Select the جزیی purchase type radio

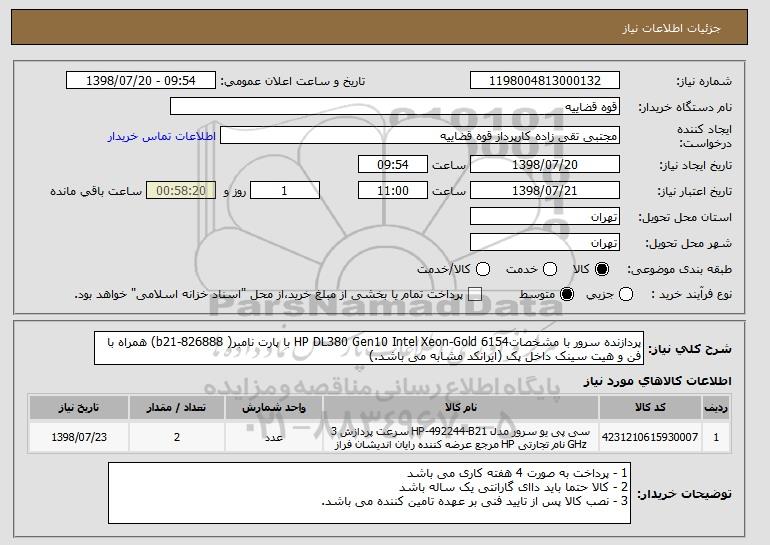[x=626, y=295]
